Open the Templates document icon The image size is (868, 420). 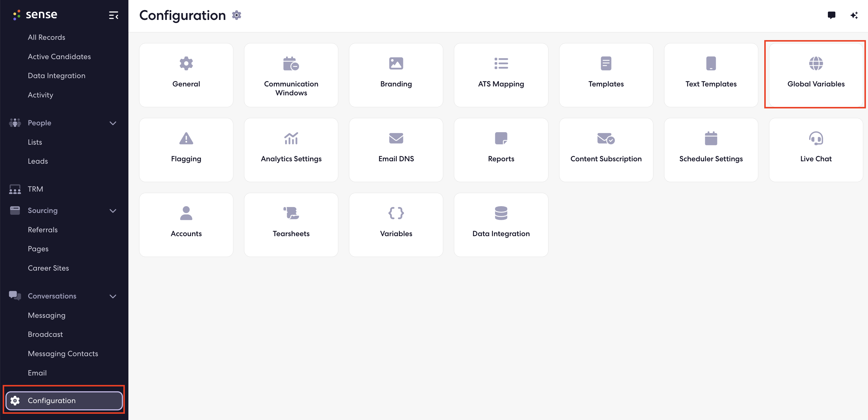(606, 63)
